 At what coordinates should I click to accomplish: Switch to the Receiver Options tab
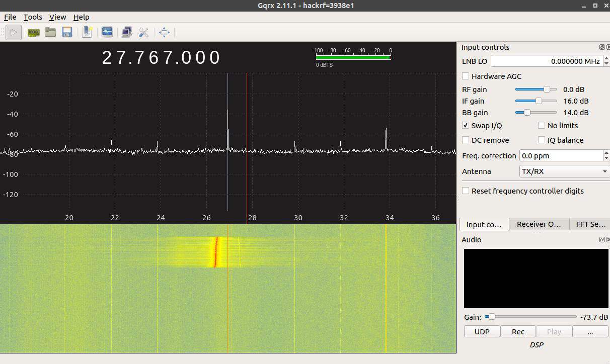(539, 224)
